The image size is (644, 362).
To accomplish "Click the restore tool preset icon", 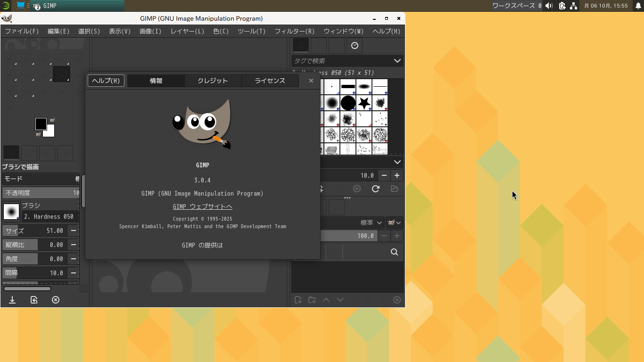I will (34, 300).
